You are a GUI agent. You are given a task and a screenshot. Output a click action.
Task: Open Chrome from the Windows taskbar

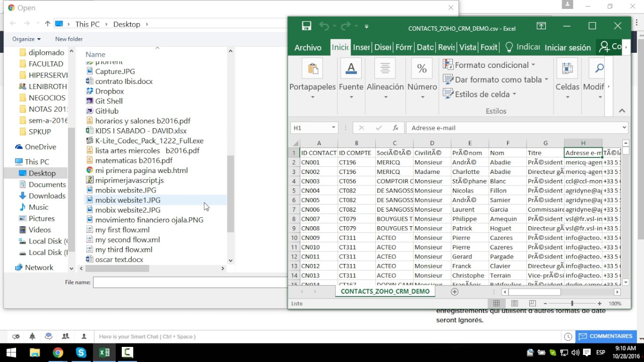pos(58,352)
